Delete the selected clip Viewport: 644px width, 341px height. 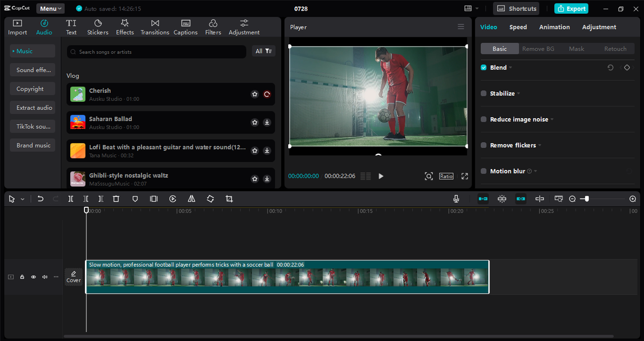[x=116, y=199]
